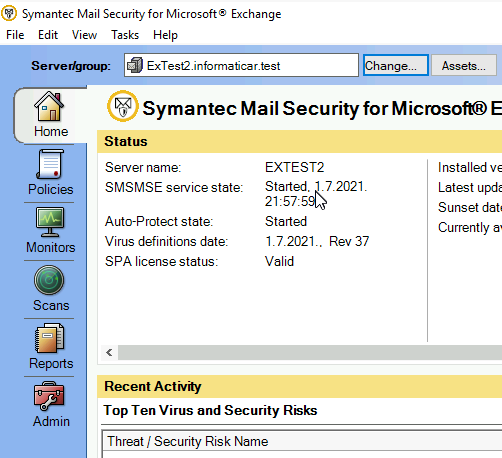Screen dimensions: 502x458
Task: Click the ExTest2.informaticar.test server field
Action: click(x=241, y=65)
